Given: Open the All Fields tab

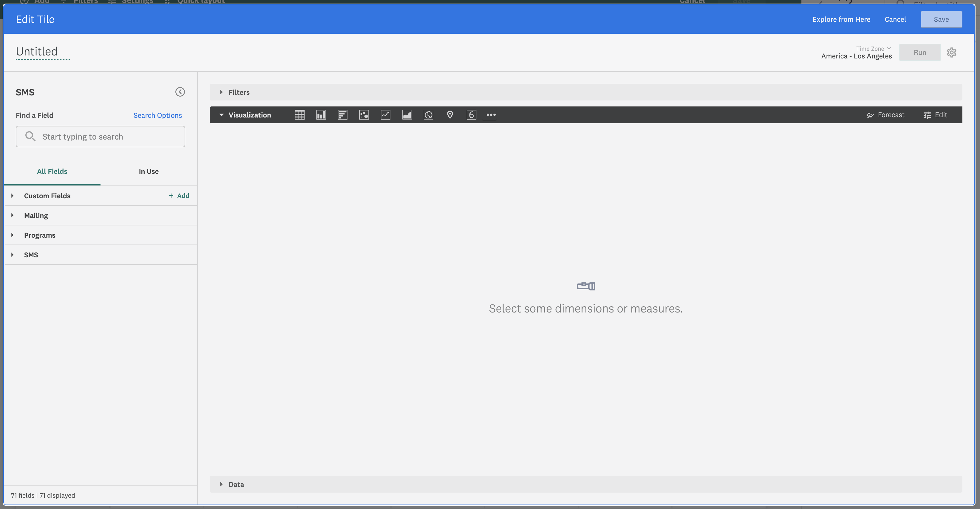Looking at the screenshot, I should (x=52, y=171).
